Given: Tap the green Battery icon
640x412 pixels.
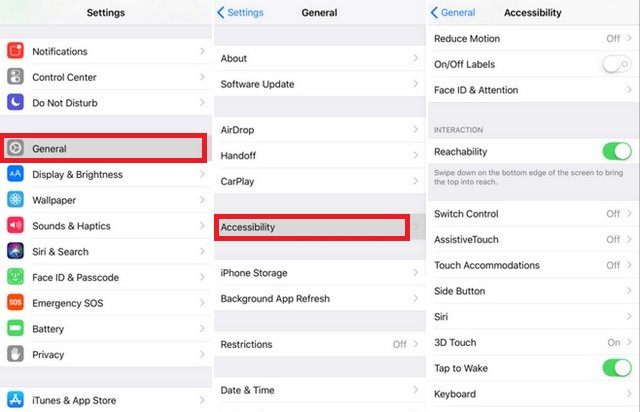Looking at the screenshot, I should [16, 328].
